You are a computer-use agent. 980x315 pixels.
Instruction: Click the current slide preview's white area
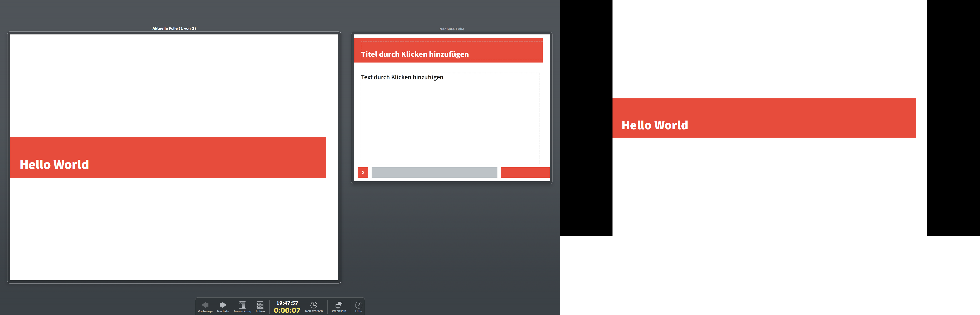[x=174, y=84]
